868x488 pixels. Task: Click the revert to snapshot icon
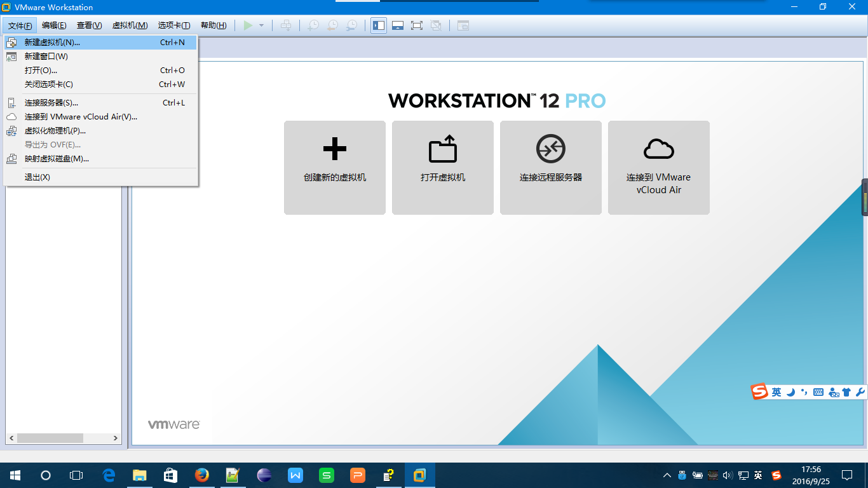[x=332, y=25]
